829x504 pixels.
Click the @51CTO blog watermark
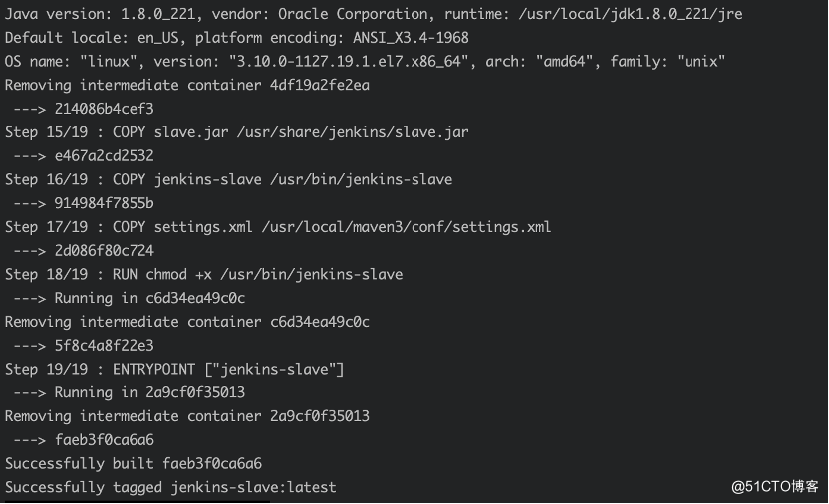tap(775, 486)
